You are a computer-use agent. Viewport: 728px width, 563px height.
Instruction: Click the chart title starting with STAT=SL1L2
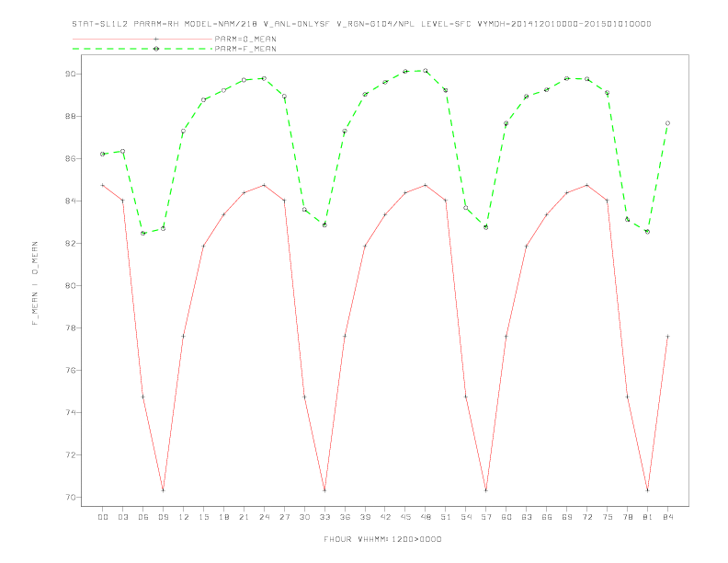point(361,24)
